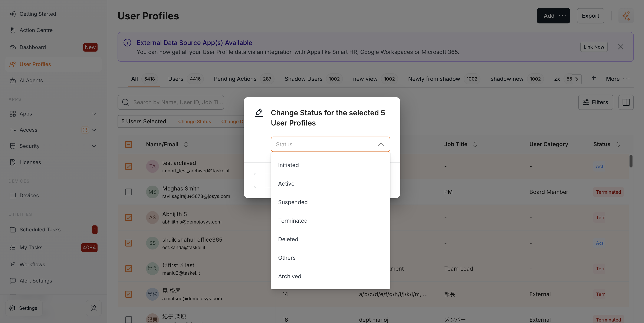The width and height of the screenshot is (644, 323).
Task: Uncheck the manju2@taskel.it row checkbox
Action: click(128, 269)
